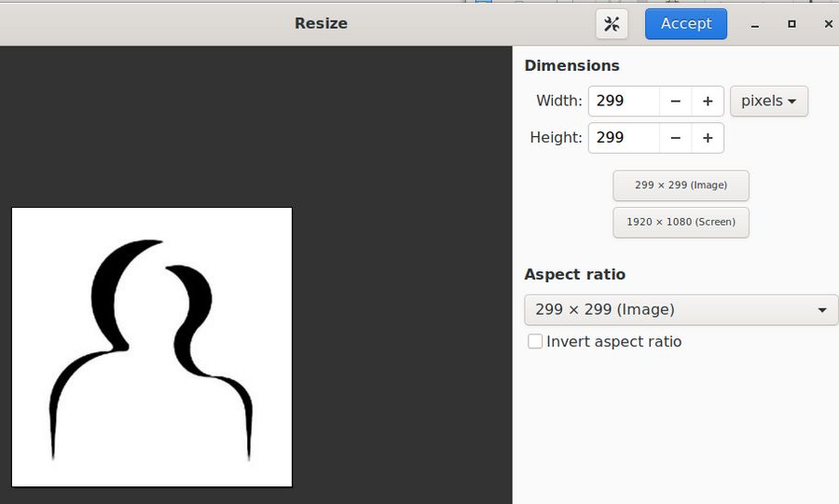Close the Resize window
This screenshot has height=504, width=839.
[x=828, y=24]
